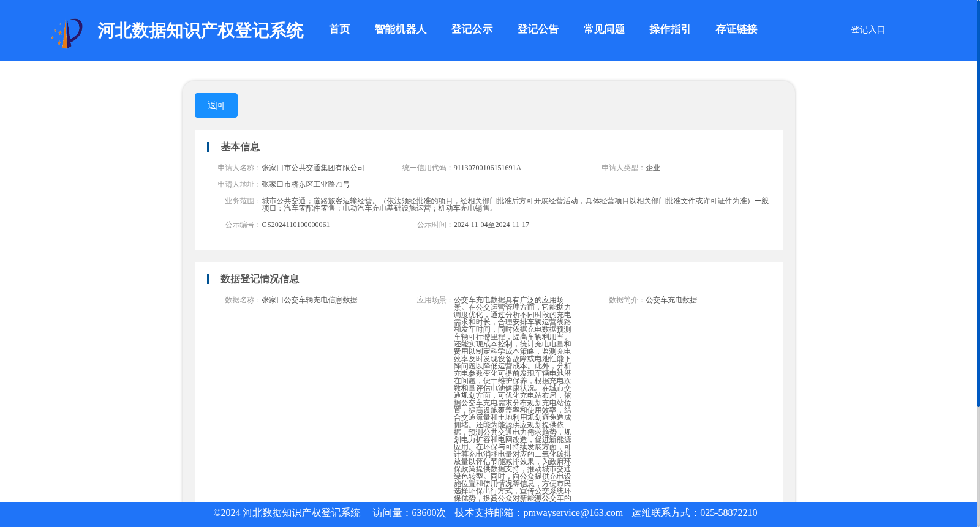
Task: Click the 返回 button
Action: click(x=216, y=105)
